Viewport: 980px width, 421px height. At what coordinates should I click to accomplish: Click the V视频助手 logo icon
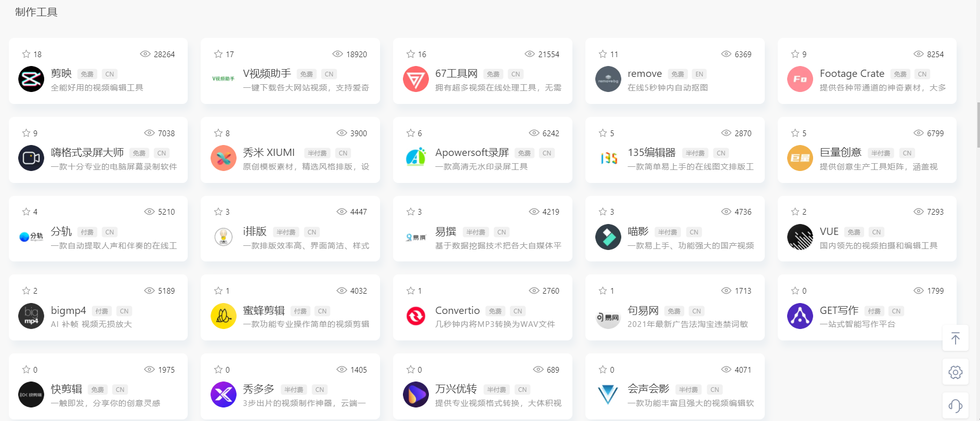[224, 79]
